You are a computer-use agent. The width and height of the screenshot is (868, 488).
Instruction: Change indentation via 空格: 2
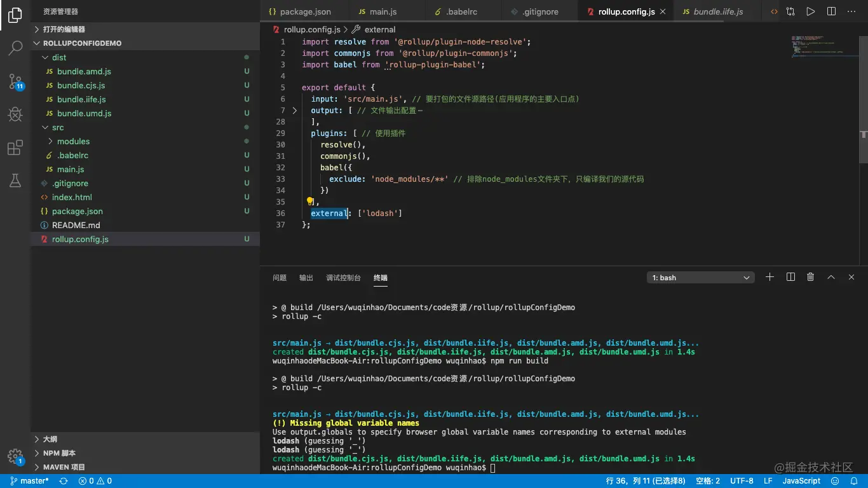708,481
